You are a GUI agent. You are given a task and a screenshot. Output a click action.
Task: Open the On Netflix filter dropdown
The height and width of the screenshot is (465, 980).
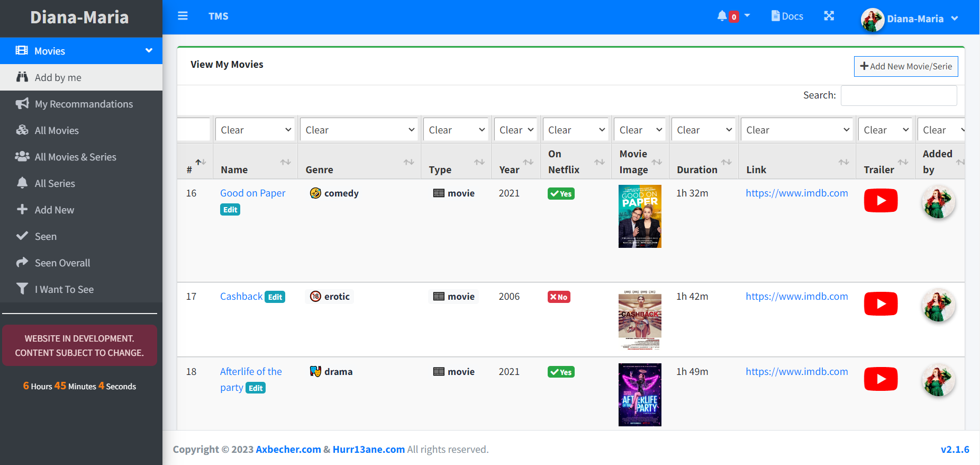coord(576,130)
